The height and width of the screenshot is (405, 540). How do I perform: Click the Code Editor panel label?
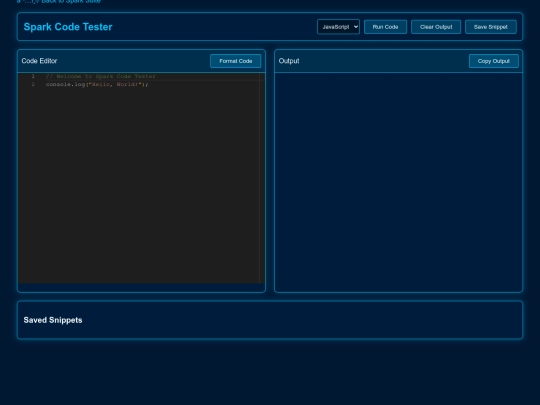tap(39, 61)
